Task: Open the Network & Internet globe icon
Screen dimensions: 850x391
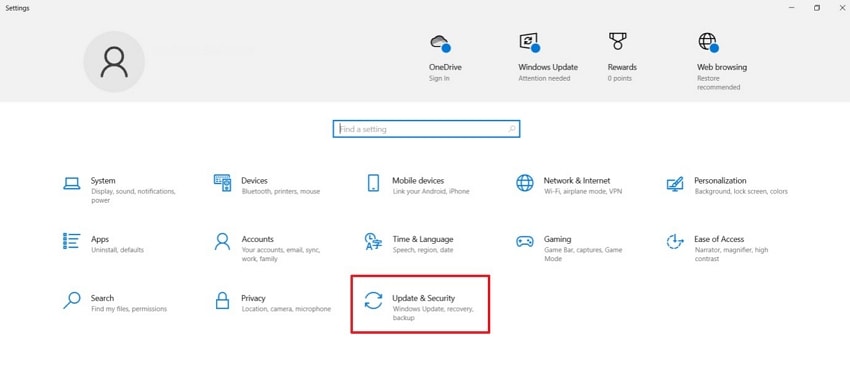Action: (525, 183)
